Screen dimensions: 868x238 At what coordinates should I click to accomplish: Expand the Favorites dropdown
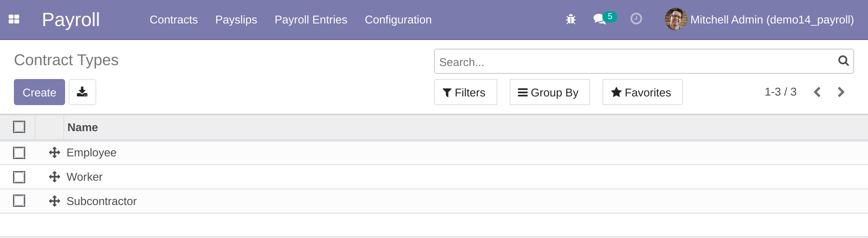tap(642, 93)
